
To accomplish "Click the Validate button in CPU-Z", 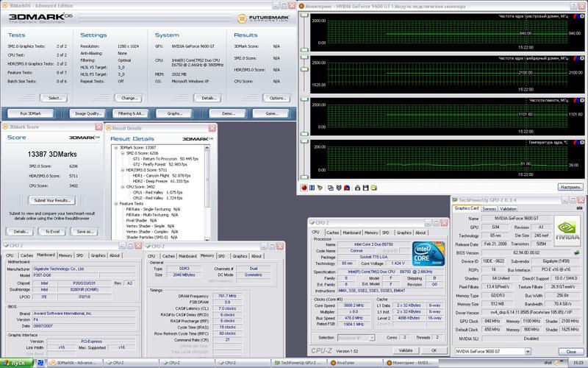I will tap(406, 350).
